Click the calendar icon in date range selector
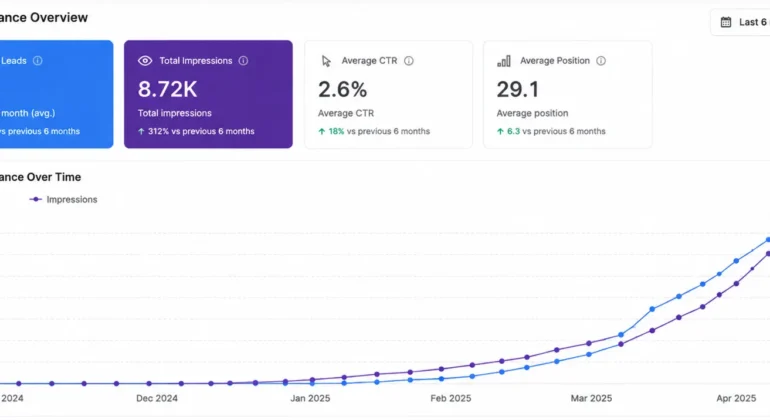 [x=726, y=22]
